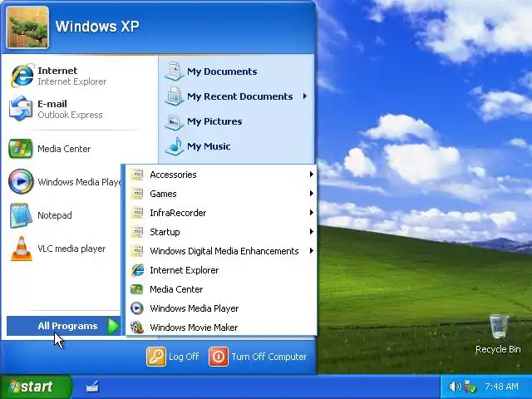Click the red Turn Off Computer power icon
532x399 pixels.
219,357
